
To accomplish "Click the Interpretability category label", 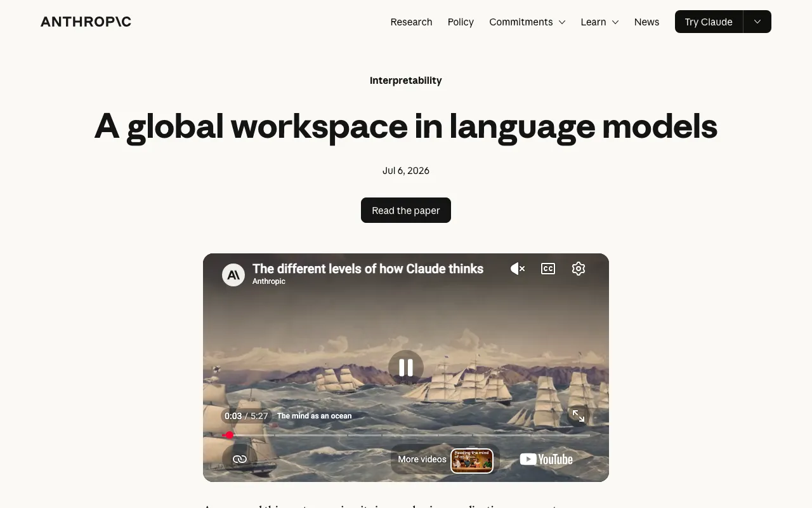I will 406,80.
